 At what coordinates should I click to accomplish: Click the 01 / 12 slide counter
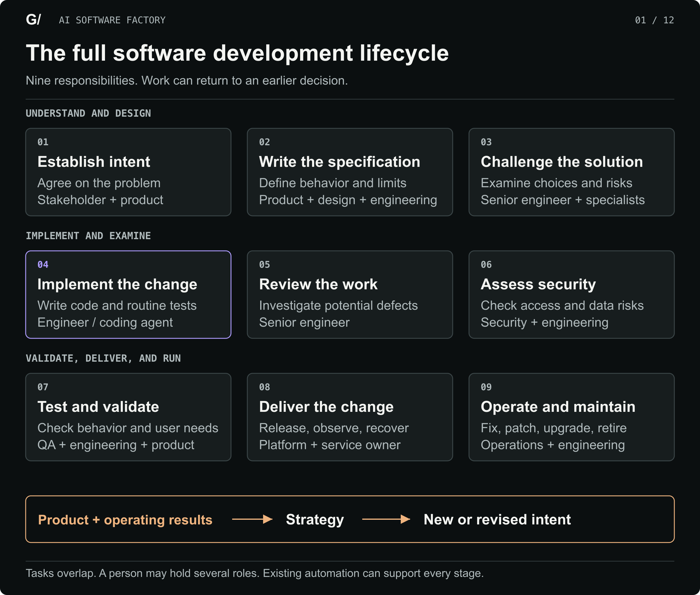coord(654,20)
